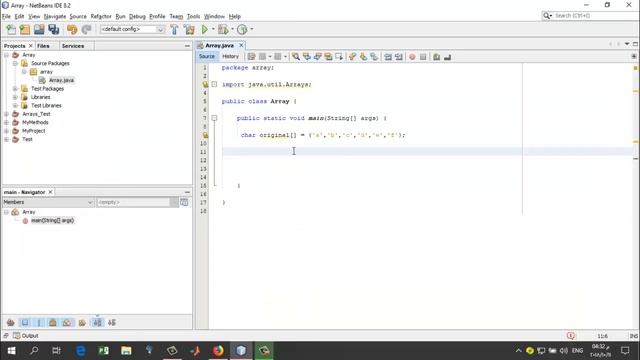Click the New File toolbar icon

point(11,29)
